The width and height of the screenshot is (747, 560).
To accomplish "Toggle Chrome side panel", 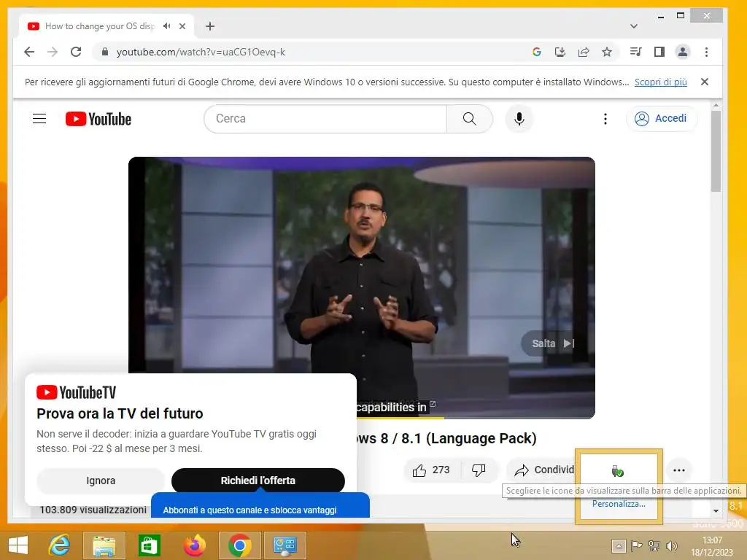I will [659, 52].
